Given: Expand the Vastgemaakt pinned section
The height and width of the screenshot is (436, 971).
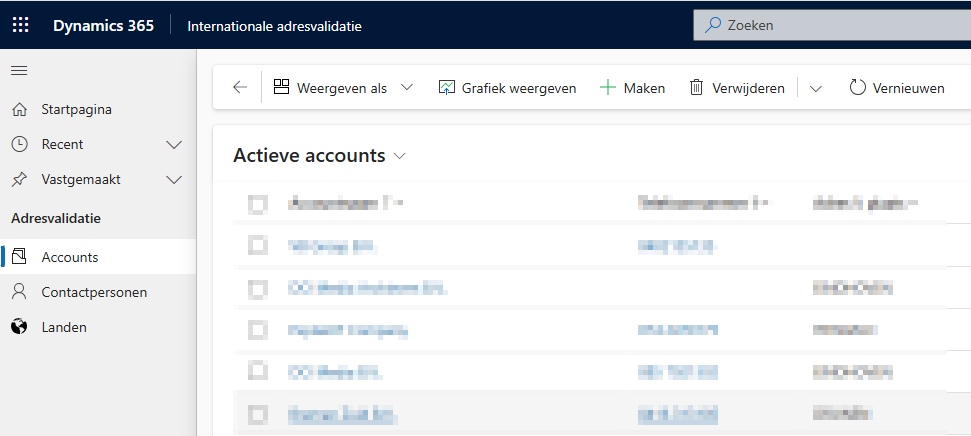Looking at the screenshot, I should (x=174, y=180).
